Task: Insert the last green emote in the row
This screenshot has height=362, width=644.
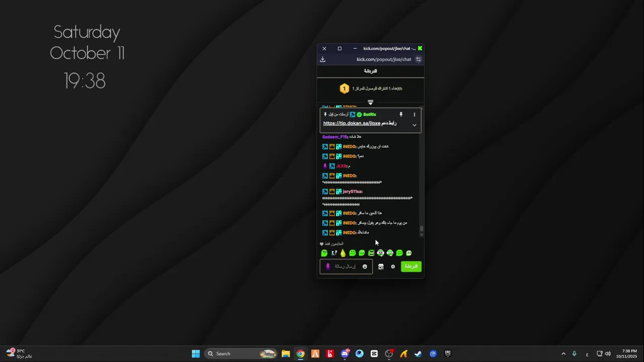Action: click(409, 253)
